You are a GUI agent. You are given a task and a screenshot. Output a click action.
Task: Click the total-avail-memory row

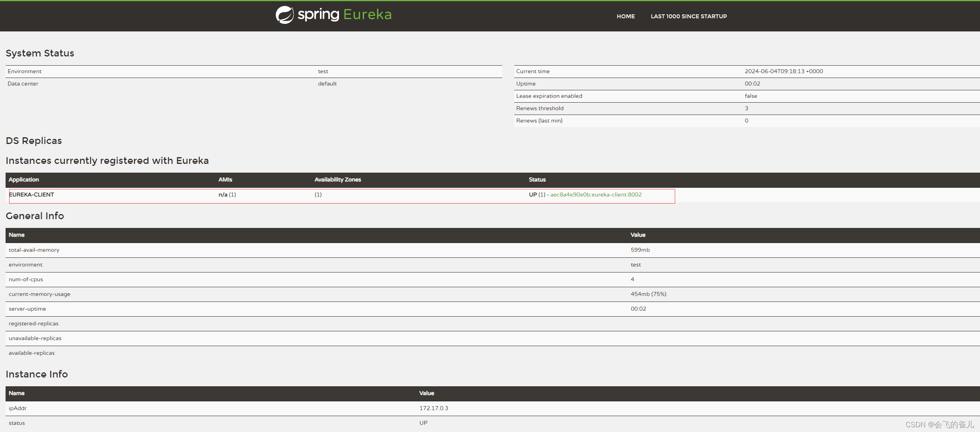point(34,250)
